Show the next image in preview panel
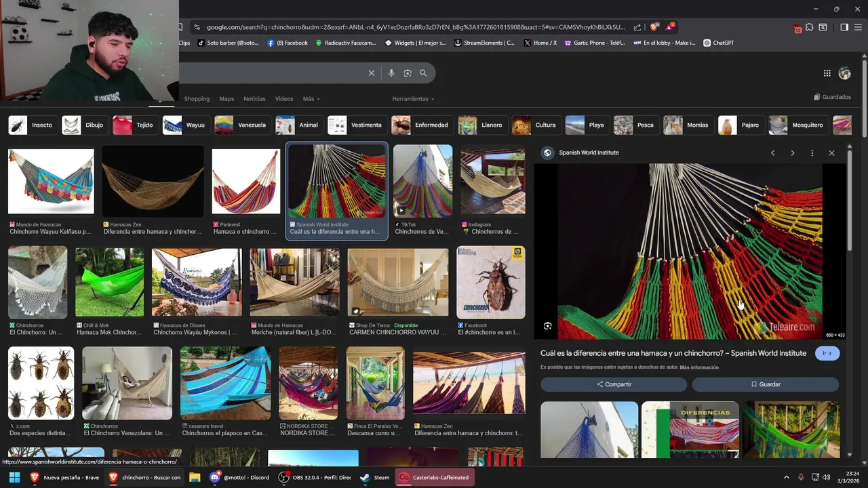The width and height of the screenshot is (868, 488). [792, 153]
